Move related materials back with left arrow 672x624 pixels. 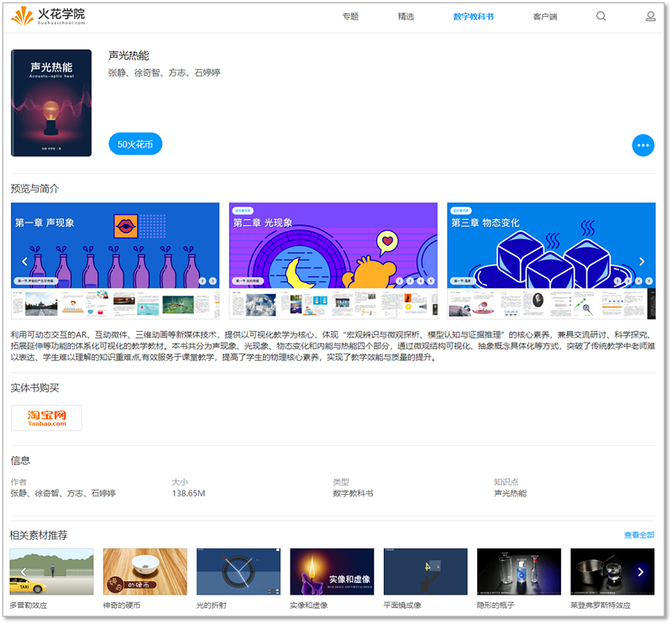point(24,572)
